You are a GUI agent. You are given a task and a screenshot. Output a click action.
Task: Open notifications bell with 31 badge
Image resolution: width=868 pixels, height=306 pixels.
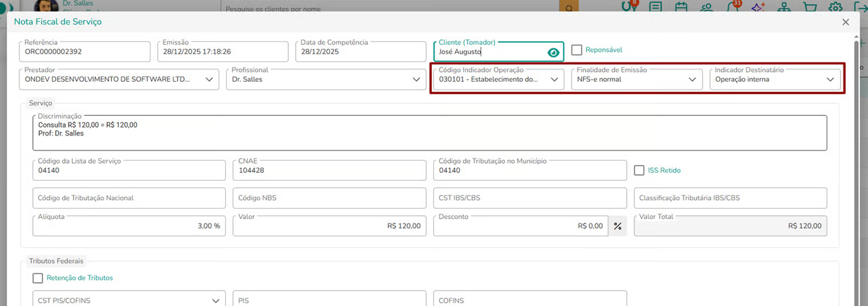tap(732, 7)
